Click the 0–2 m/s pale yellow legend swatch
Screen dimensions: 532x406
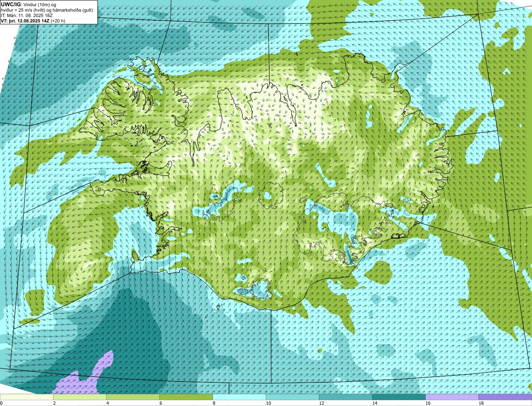point(27,397)
